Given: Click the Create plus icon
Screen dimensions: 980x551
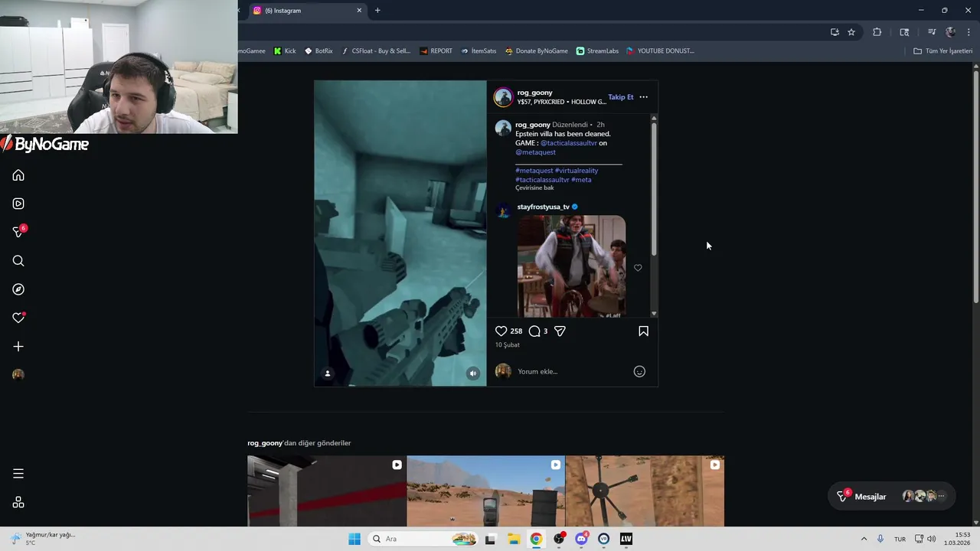Looking at the screenshot, I should 18,347.
